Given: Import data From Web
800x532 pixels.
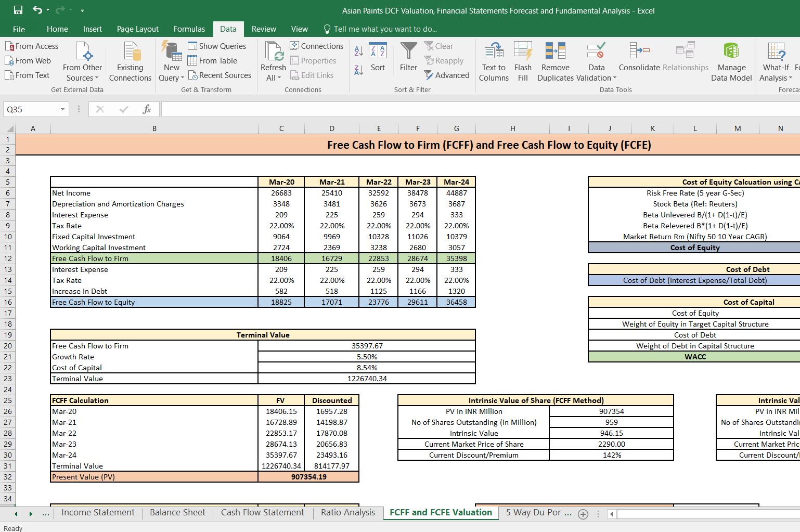Looking at the screenshot, I should [x=28, y=61].
